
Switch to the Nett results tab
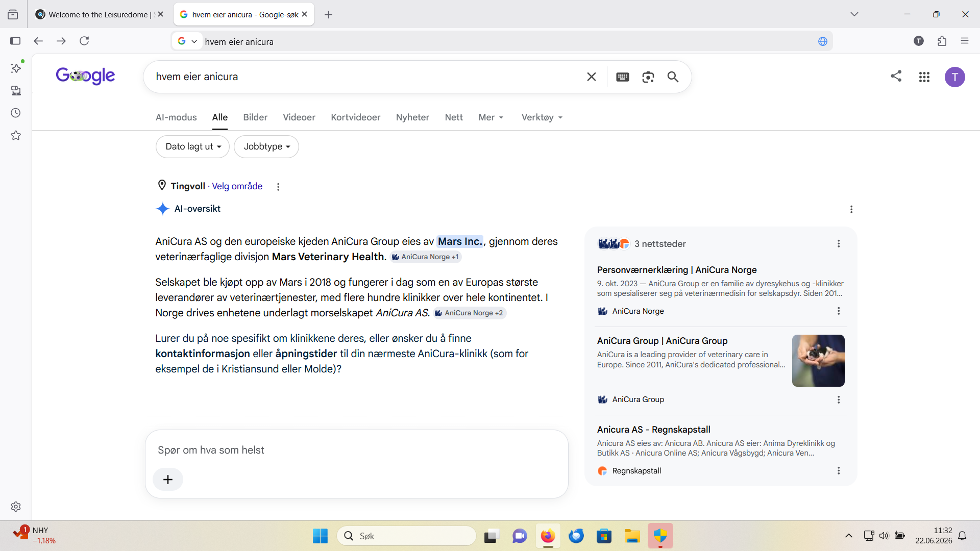(x=454, y=117)
